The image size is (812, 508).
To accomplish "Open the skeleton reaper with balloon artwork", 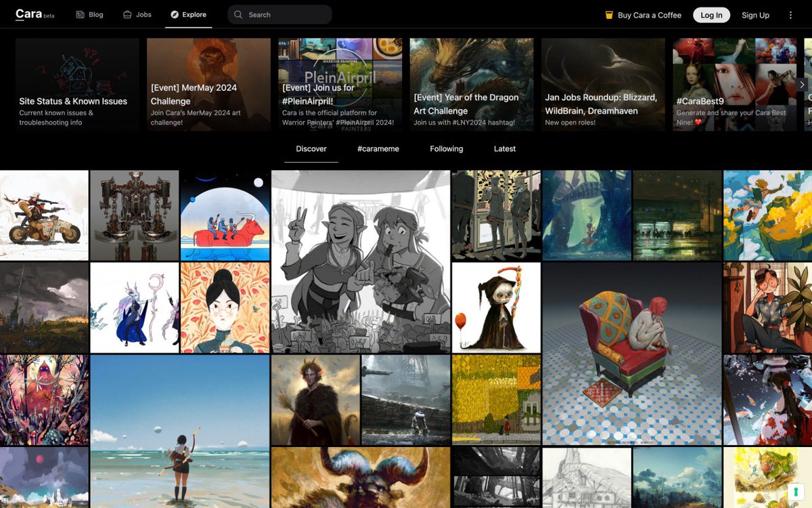I will tap(496, 308).
